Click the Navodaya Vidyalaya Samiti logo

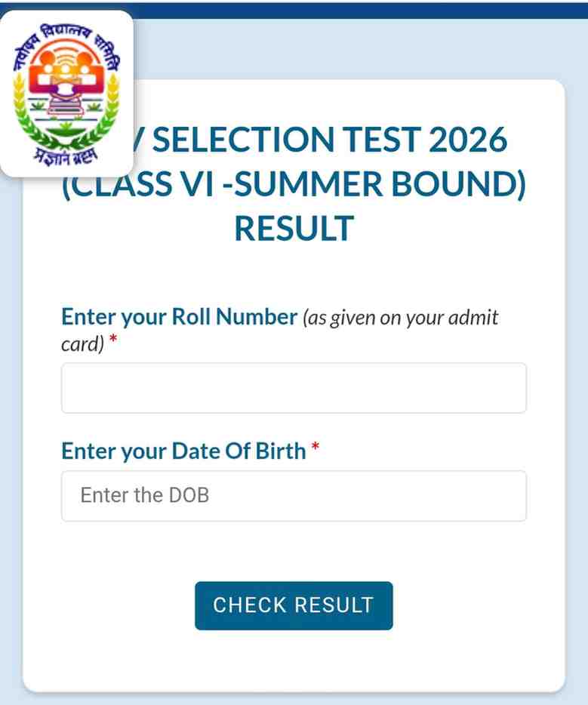[x=66, y=93]
